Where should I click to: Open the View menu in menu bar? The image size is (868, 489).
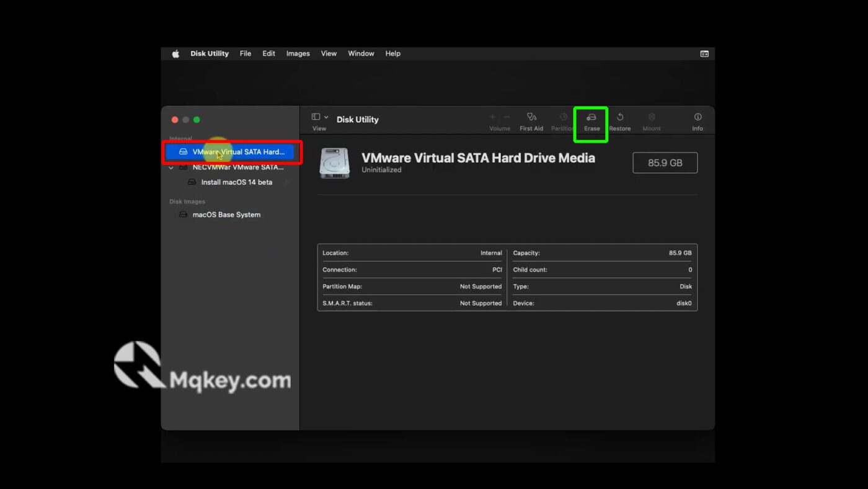click(x=329, y=54)
